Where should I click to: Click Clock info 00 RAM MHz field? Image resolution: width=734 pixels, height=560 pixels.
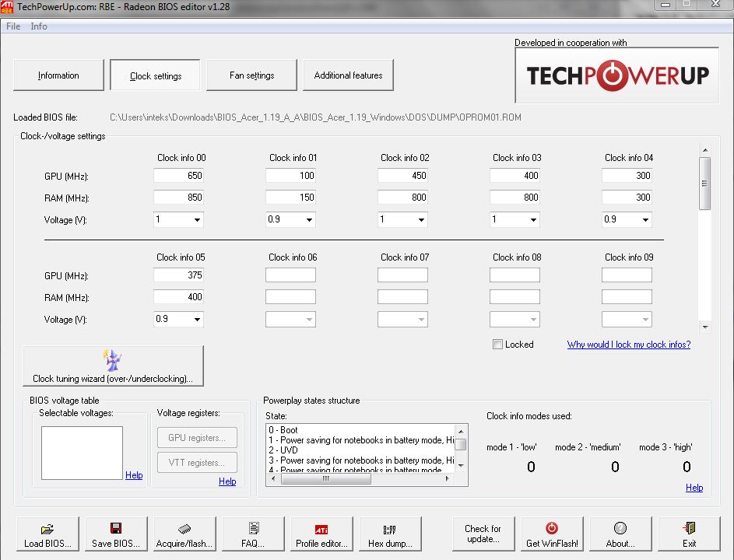[178, 198]
